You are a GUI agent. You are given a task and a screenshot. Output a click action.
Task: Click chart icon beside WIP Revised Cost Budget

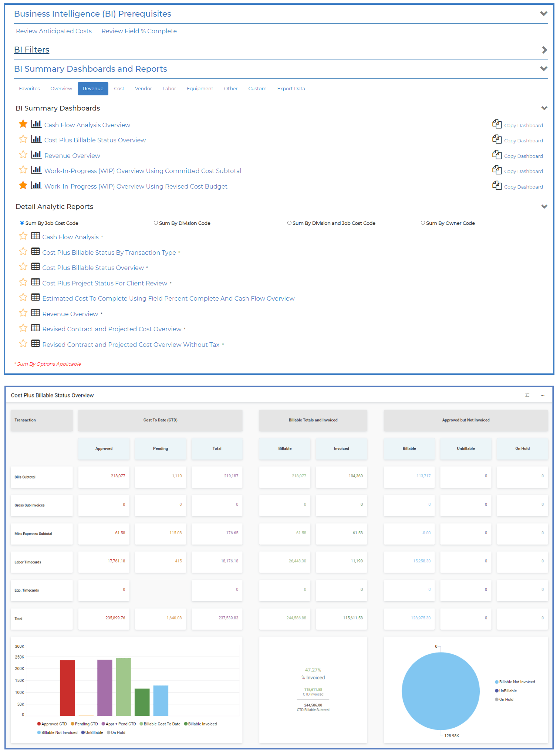36,185
